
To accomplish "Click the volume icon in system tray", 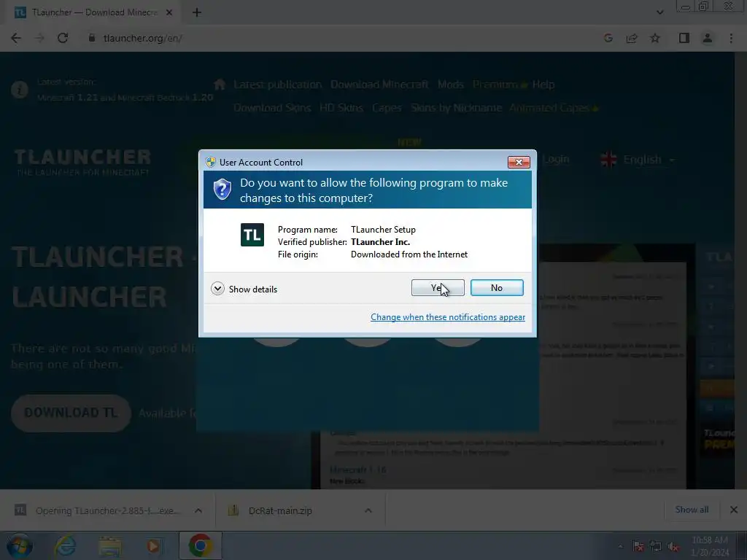I will (673, 547).
